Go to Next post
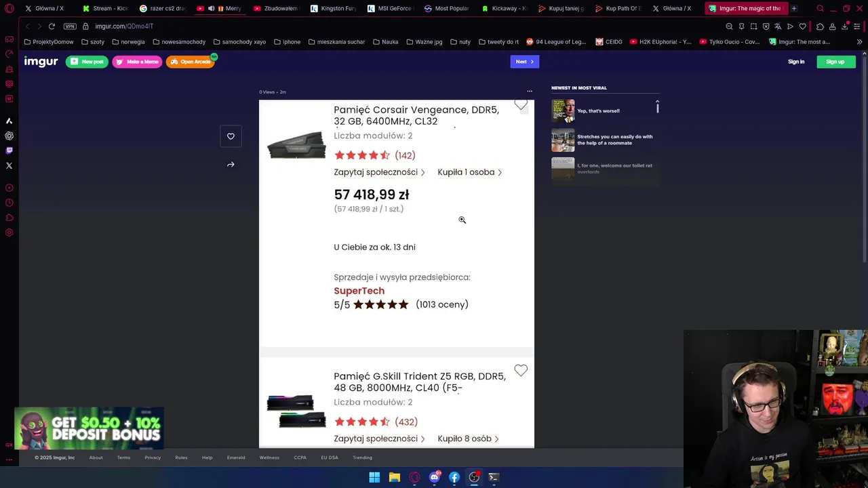This screenshot has width=868, height=488. [x=524, y=62]
